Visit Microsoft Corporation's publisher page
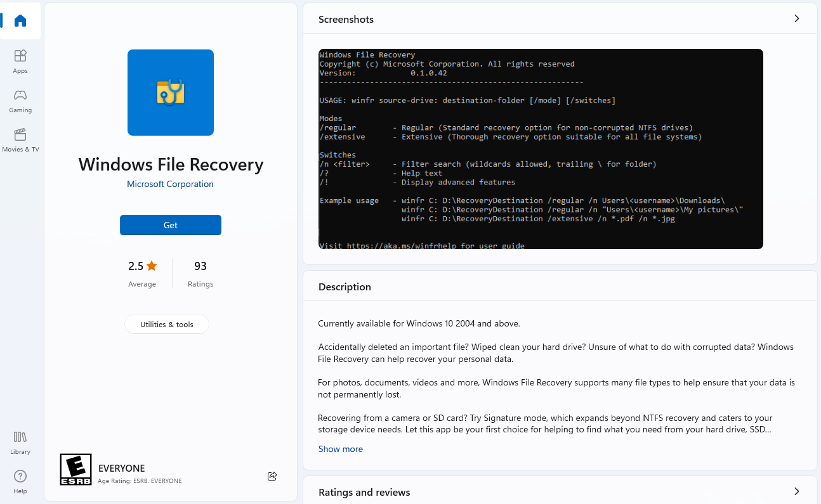Viewport: 821px width, 504px height. 170,184
